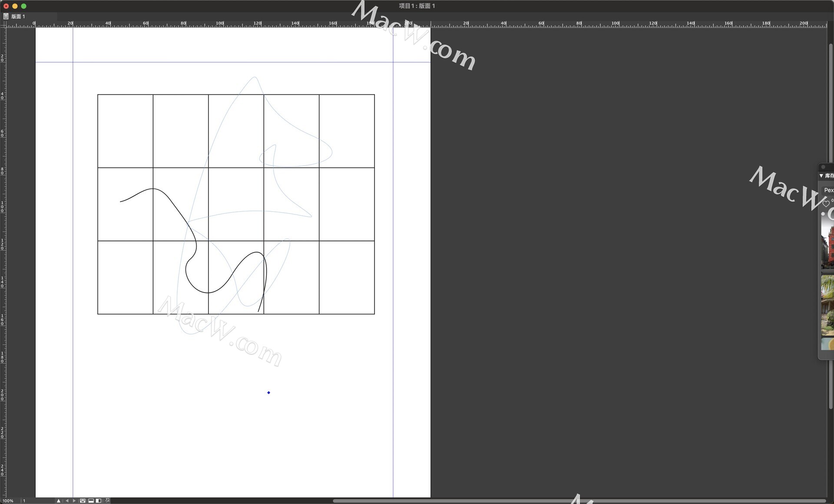Open the page pop-up up-arrow in status bar

click(59, 501)
